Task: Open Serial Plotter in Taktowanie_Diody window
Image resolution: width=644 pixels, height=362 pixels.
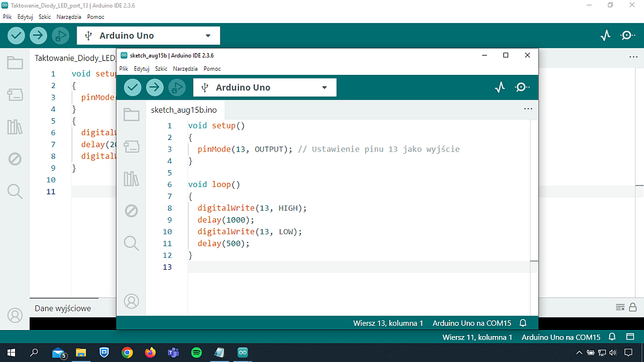Action: [x=605, y=36]
